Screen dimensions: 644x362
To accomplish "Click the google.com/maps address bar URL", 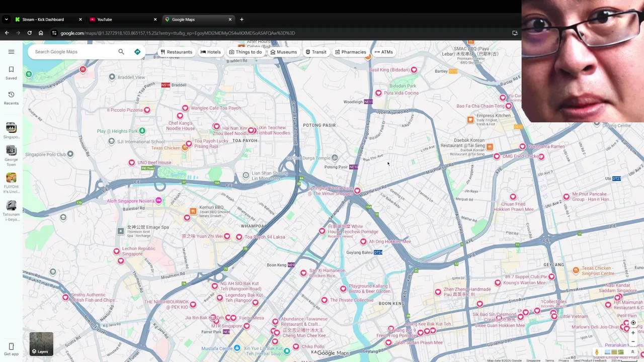I will click(178, 33).
